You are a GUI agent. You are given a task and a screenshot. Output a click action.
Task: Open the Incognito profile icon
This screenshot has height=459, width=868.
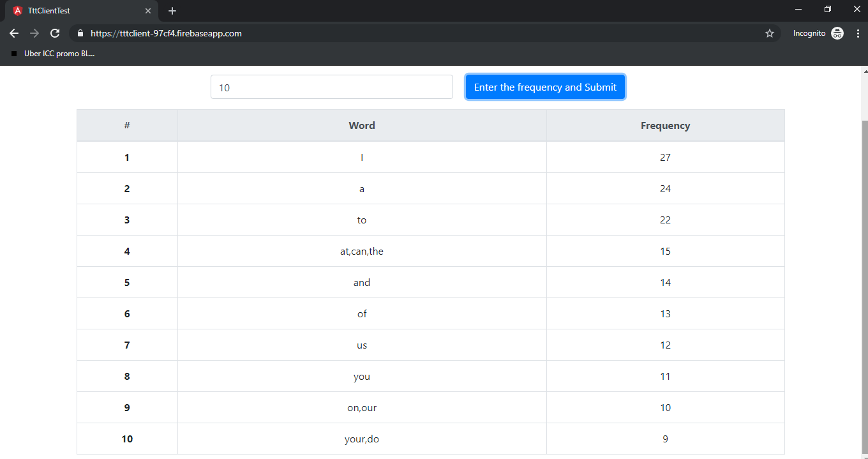click(837, 33)
